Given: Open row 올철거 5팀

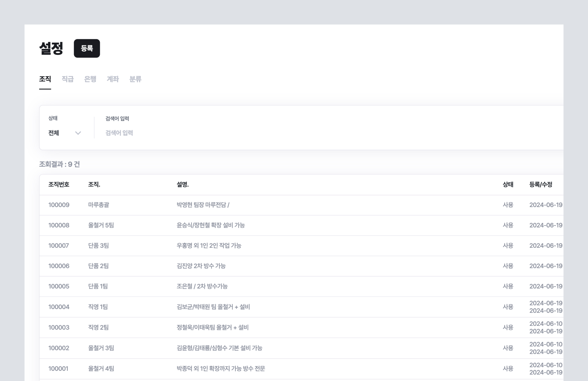Looking at the screenshot, I should (101, 225).
